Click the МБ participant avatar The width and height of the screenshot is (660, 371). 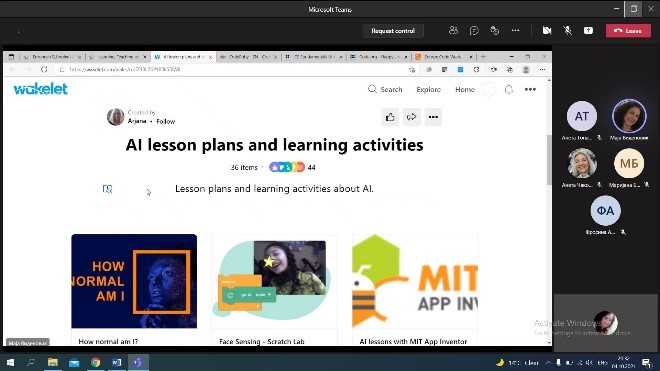(x=629, y=163)
